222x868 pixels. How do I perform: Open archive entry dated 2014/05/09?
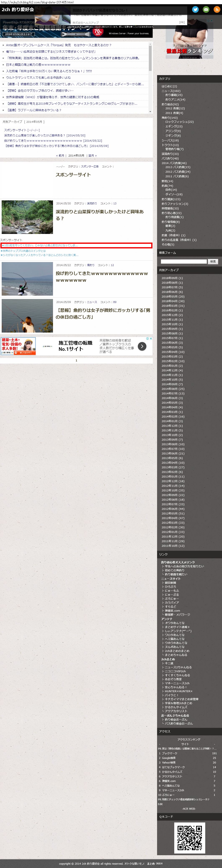tap(56, 146)
